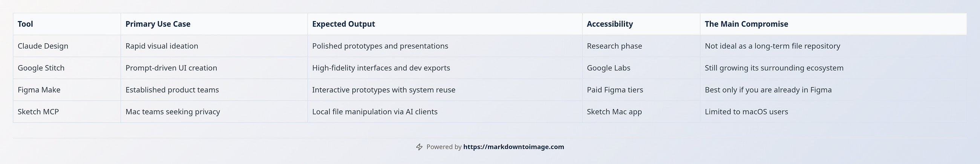
Task: Click the 'Figma Make' cell
Action: [67, 90]
